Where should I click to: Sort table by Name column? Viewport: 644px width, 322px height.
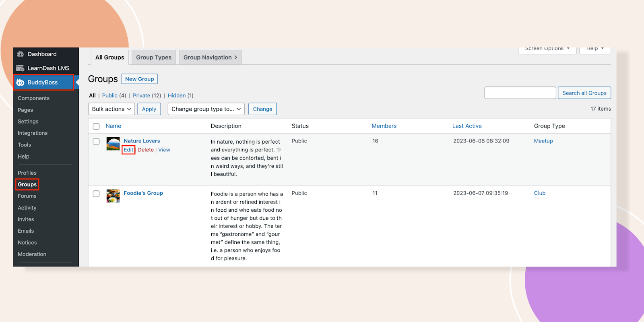pos(113,126)
